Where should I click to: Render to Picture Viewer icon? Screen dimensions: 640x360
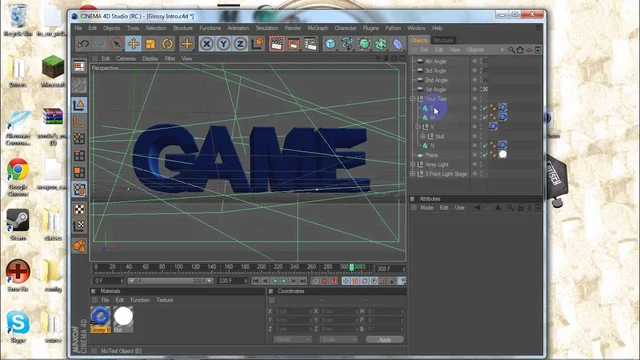(293, 44)
